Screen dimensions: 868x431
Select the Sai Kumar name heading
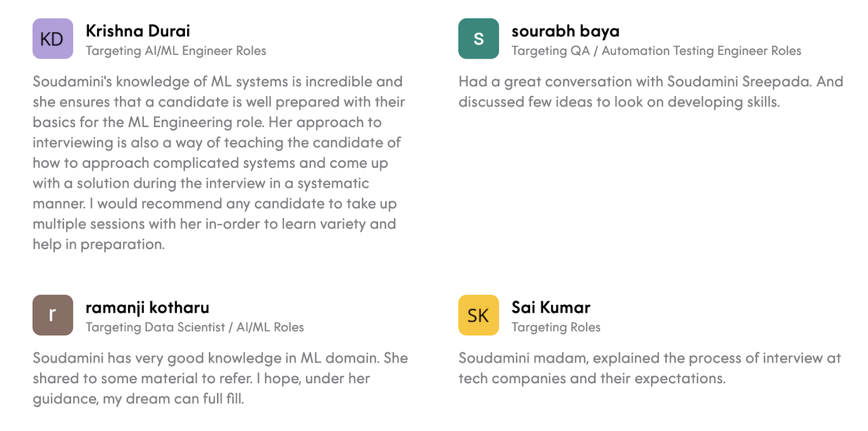click(551, 307)
